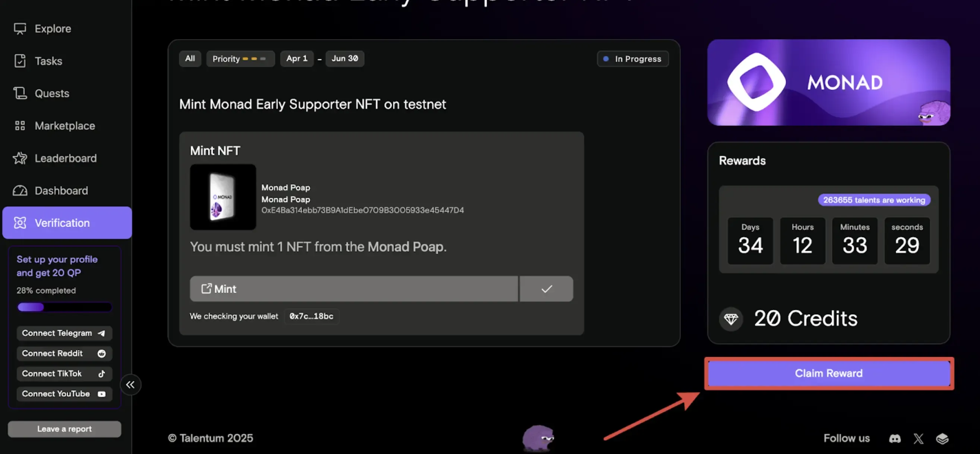This screenshot has width=980, height=454.
Task: Open the Discord icon in footer
Action: click(x=894, y=438)
